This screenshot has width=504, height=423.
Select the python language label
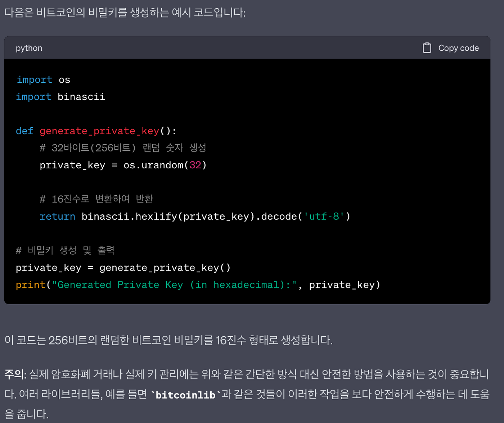click(x=29, y=48)
